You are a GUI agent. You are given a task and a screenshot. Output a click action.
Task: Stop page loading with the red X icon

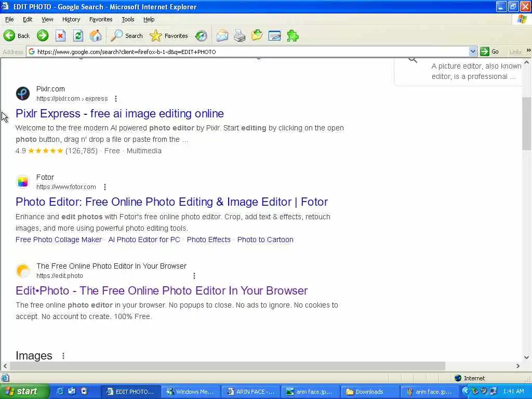tap(60, 36)
